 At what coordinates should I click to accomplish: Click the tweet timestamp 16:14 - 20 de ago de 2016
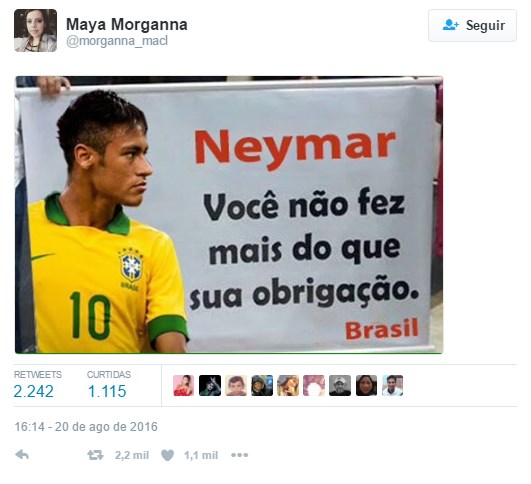(86, 427)
